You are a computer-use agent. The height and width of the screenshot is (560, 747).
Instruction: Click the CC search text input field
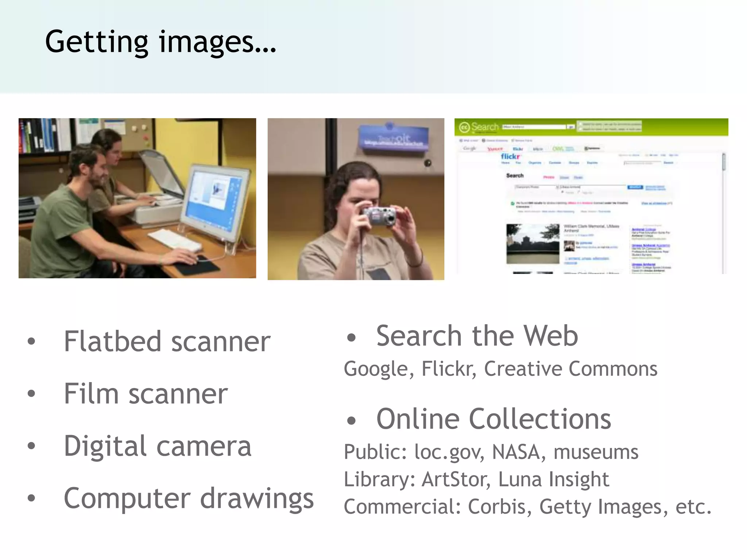pyautogui.click(x=534, y=127)
